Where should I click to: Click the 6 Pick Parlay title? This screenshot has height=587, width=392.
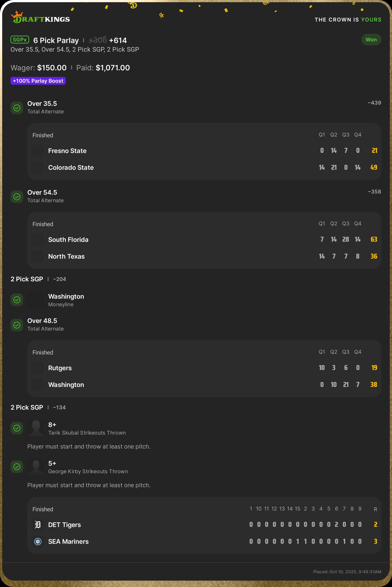56,40
